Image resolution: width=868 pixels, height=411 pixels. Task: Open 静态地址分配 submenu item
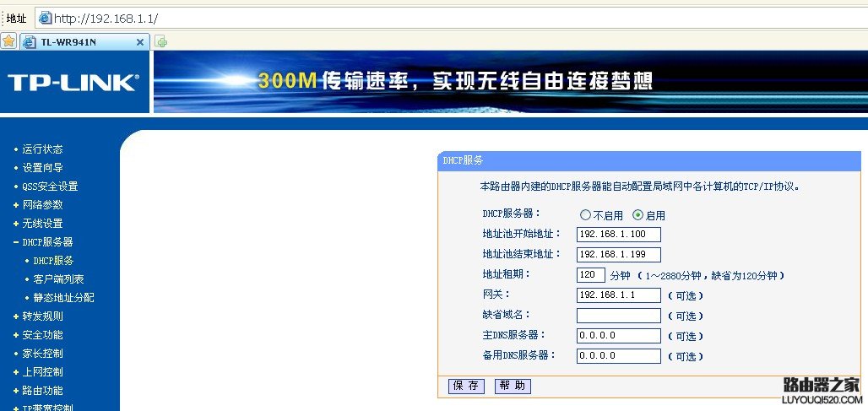pos(63,298)
